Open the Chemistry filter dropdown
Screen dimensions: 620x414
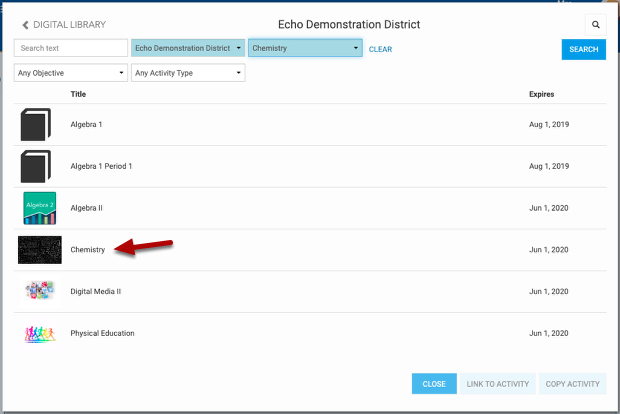point(305,48)
